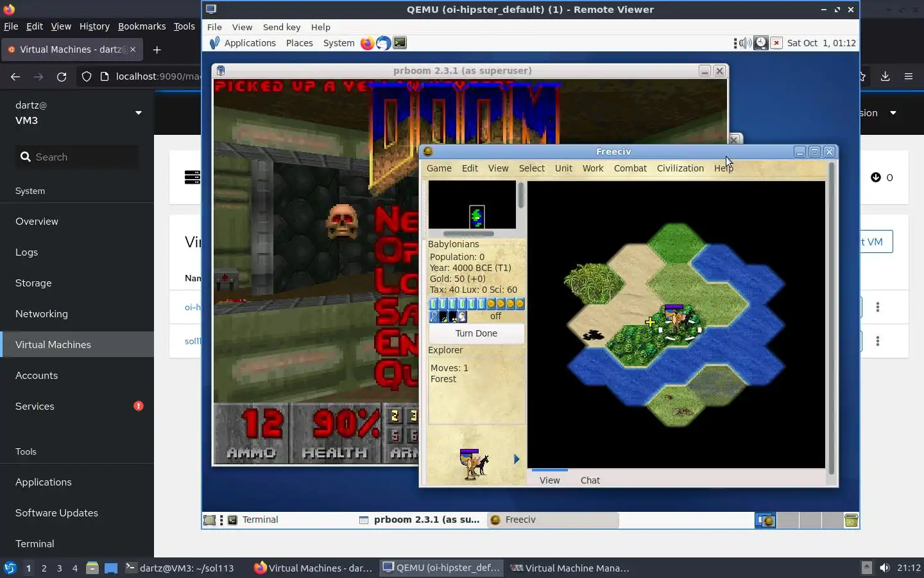The height and width of the screenshot is (578, 924).
Task: Show next unit with blue arrow
Action: (517, 459)
